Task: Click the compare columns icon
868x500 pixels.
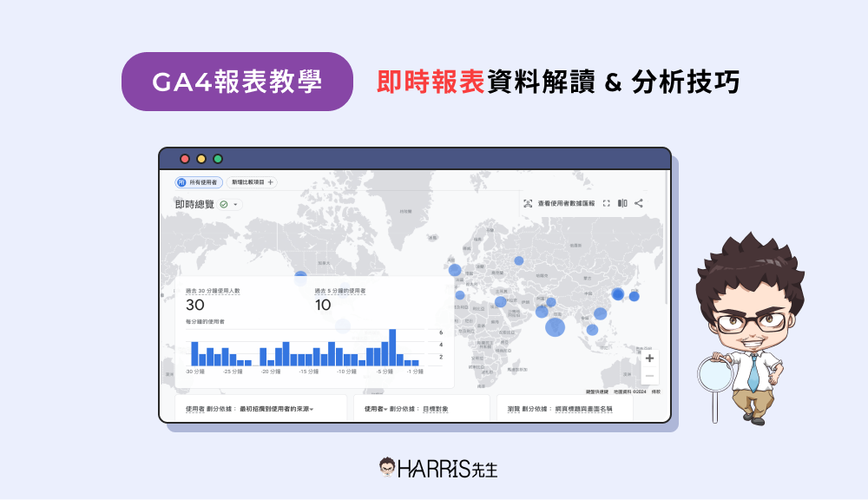Action: pos(622,204)
